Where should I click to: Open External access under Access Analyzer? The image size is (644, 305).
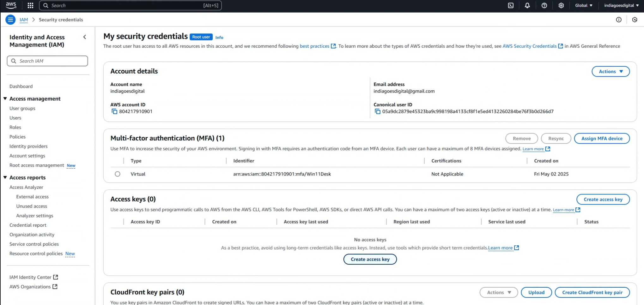click(33, 197)
